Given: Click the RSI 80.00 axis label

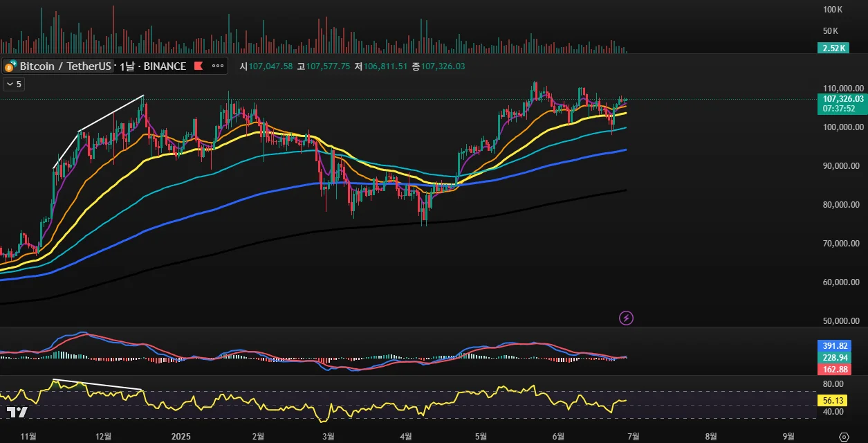Looking at the screenshot, I should [833, 383].
